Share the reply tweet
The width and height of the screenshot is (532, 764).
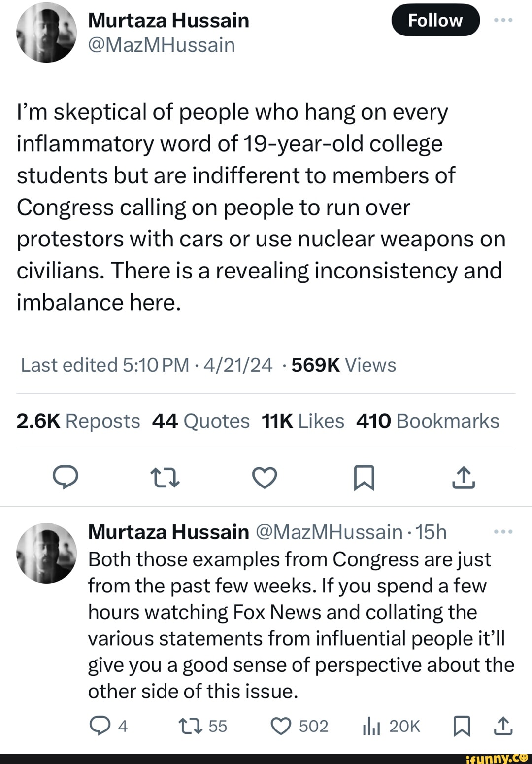coord(503,726)
